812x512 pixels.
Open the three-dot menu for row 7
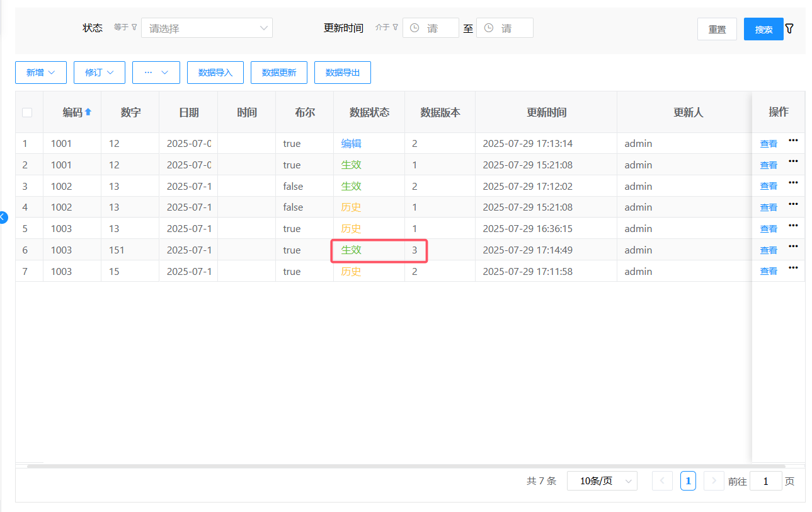[793, 268]
